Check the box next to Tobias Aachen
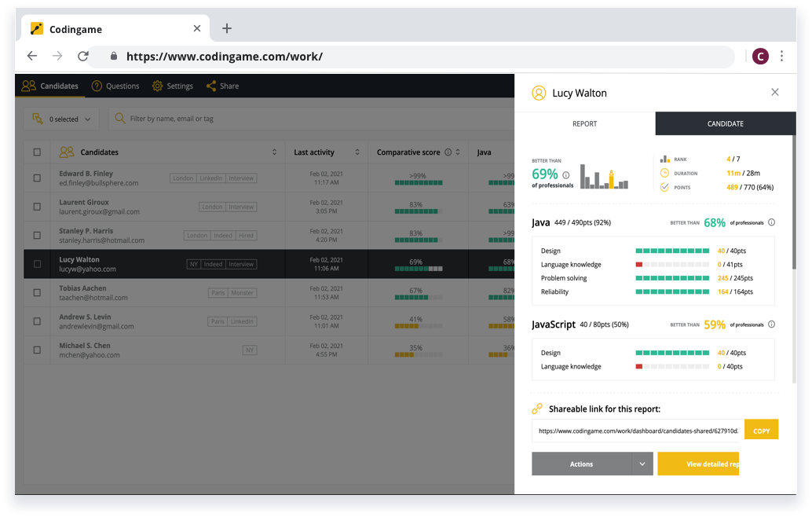The image size is (812, 517). (37, 293)
